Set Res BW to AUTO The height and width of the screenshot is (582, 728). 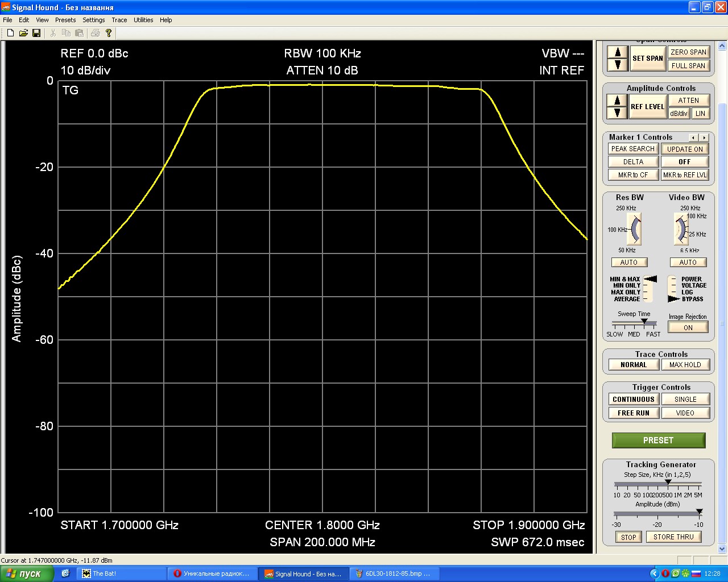[629, 262]
